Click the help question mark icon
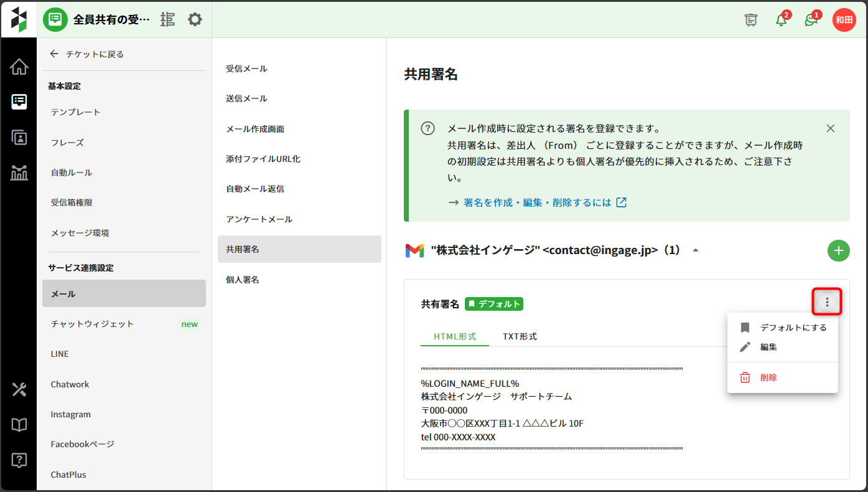The width and height of the screenshot is (868, 492). point(19,461)
